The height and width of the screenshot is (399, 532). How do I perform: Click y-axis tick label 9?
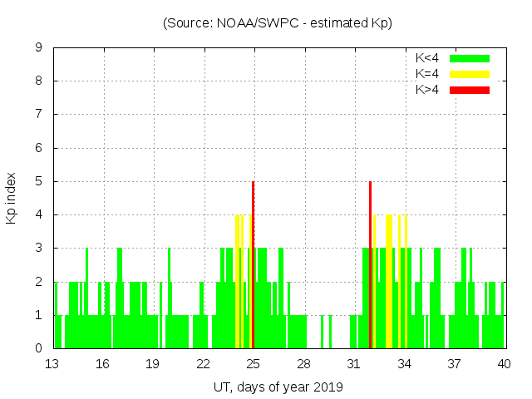(x=38, y=48)
